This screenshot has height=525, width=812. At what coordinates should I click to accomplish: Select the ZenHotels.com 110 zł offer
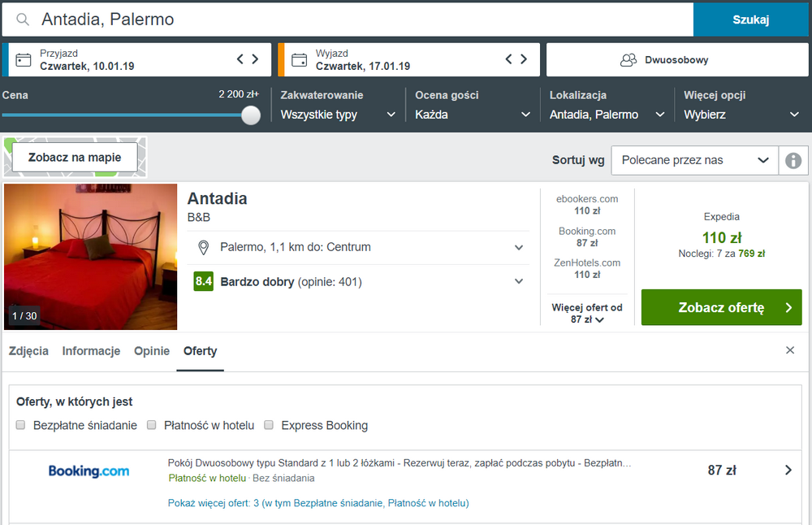click(587, 268)
